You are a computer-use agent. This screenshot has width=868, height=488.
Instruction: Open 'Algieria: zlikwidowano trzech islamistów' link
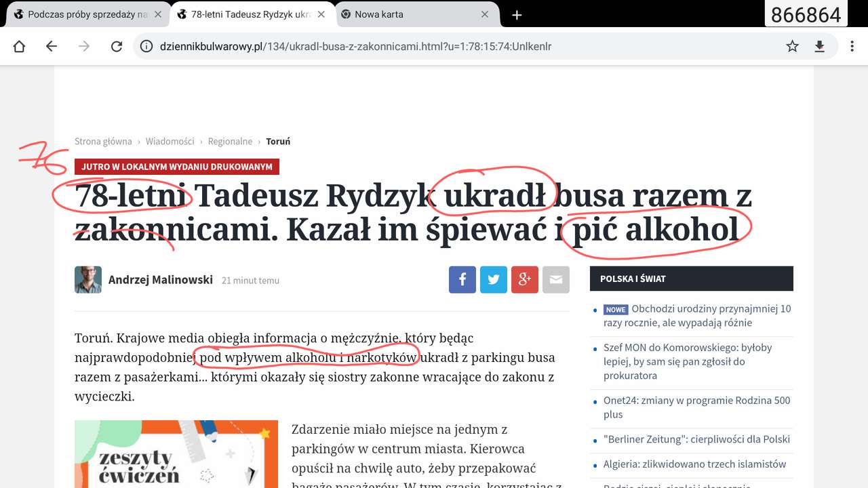coord(694,464)
